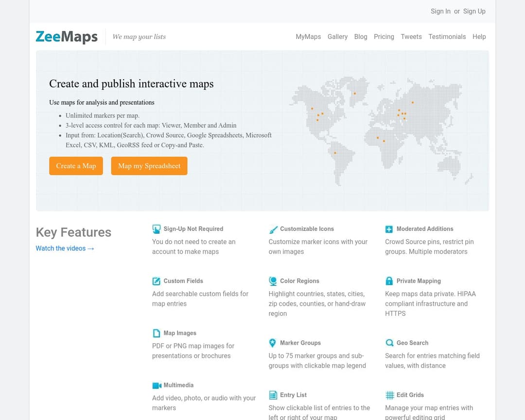
Task: Click the Color Regions globe icon
Action: (273, 281)
